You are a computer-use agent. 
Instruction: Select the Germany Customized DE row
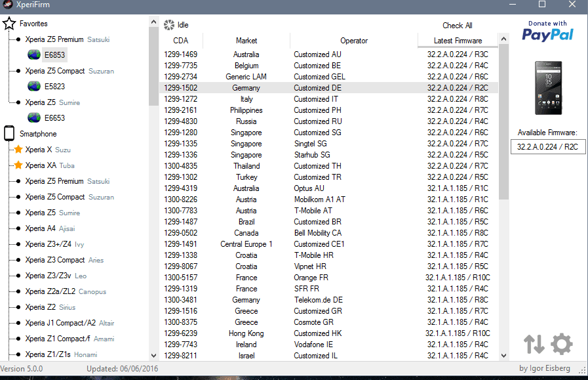(x=329, y=88)
